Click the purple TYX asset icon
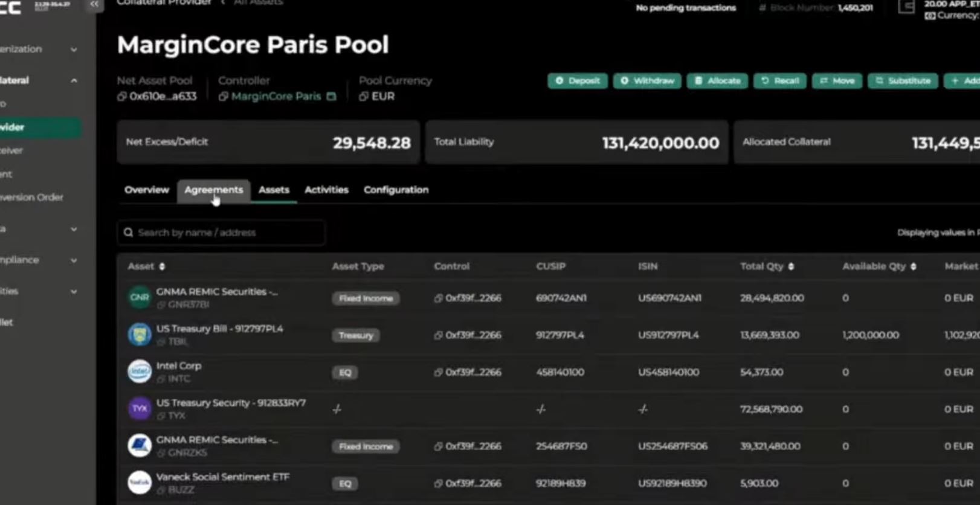 [140, 408]
